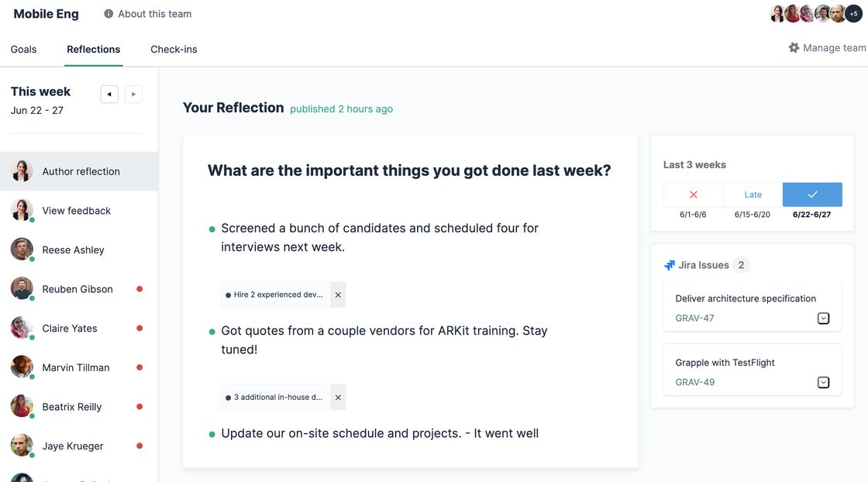Switch to the Goals tab

click(23, 50)
